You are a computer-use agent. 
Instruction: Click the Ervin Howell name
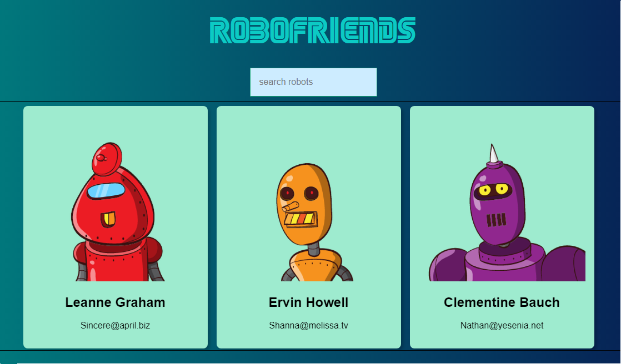click(x=308, y=302)
